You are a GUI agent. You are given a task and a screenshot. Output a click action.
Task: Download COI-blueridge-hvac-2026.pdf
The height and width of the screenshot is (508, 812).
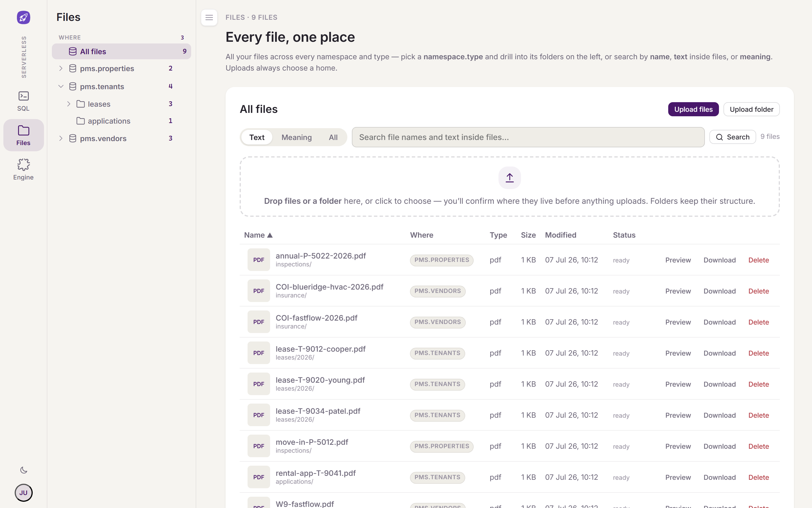tap(720, 291)
